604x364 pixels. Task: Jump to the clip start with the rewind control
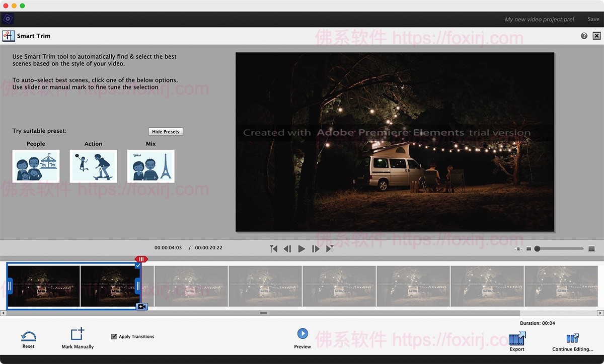(x=273, y=248)
